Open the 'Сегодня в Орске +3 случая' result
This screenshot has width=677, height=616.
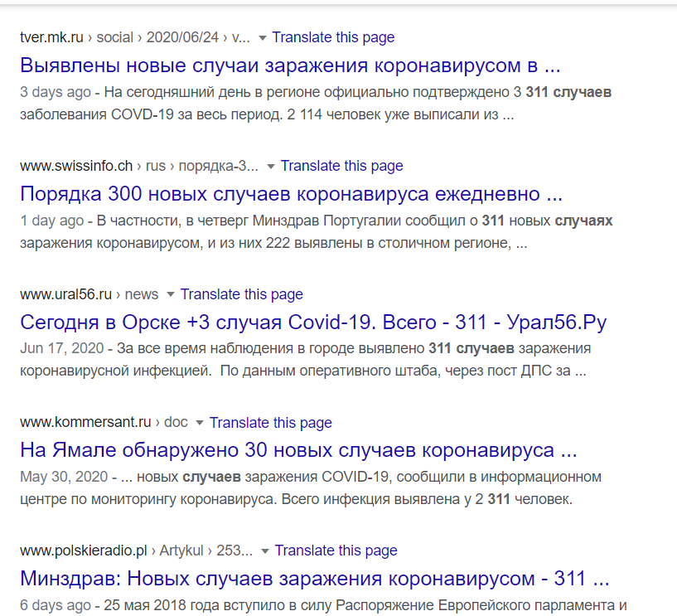[x=313, y=323]
